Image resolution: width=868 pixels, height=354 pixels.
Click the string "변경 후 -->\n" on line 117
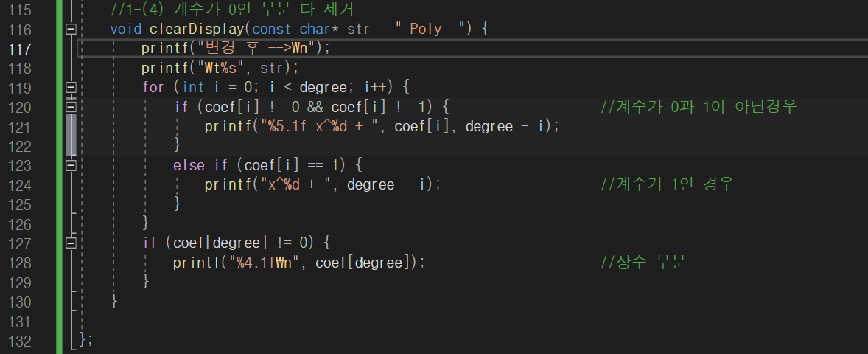(256, 49)
